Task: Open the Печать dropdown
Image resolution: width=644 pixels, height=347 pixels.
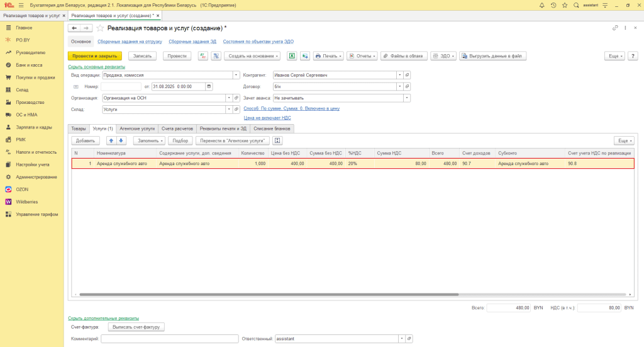Action: [328, 56]
